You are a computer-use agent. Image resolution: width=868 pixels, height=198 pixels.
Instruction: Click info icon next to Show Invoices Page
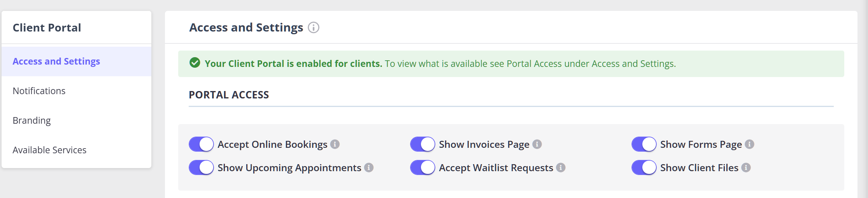(537, 144)
